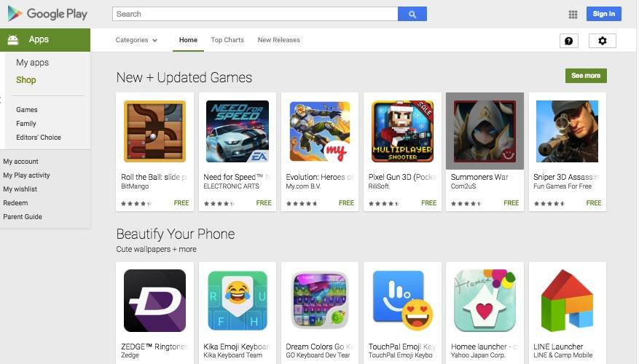Open the Redeem link in sidebar

pos(15,203)
